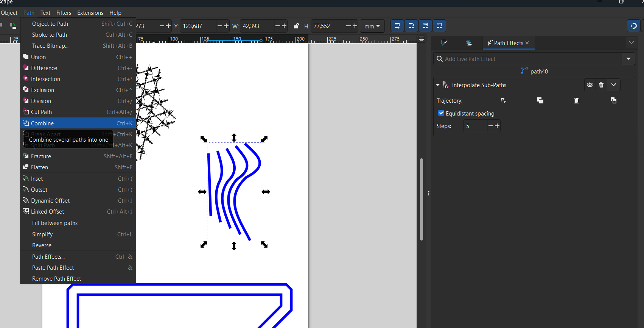This screenshot has width=644, height=328.
Task: Toggle scale rounded rectangle corners button
Action: pyautogui.click(x=411, y=26)
